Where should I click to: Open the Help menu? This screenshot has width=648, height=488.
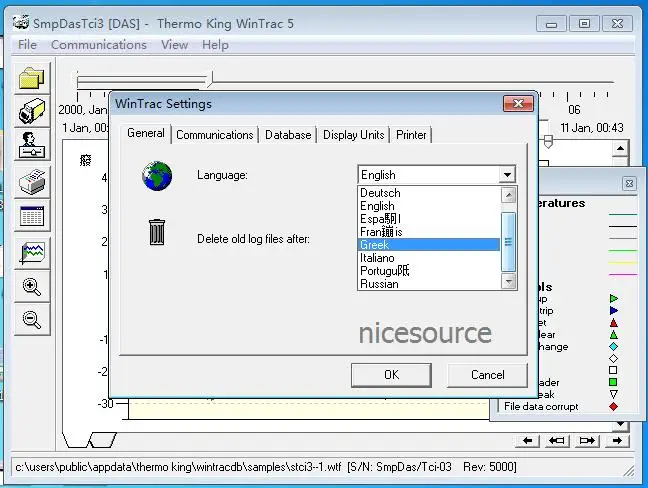pos(215,45)
